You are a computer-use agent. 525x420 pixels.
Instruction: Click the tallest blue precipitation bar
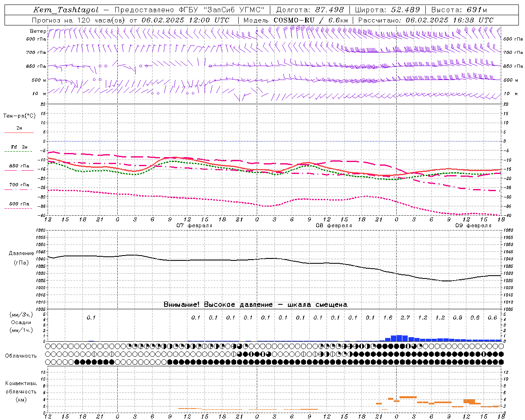(399, 338)
